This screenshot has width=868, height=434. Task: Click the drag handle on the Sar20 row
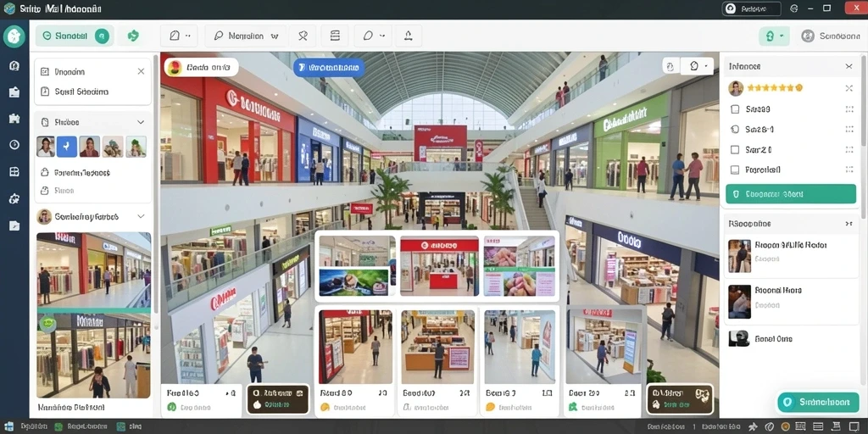(x=849, y=149)
